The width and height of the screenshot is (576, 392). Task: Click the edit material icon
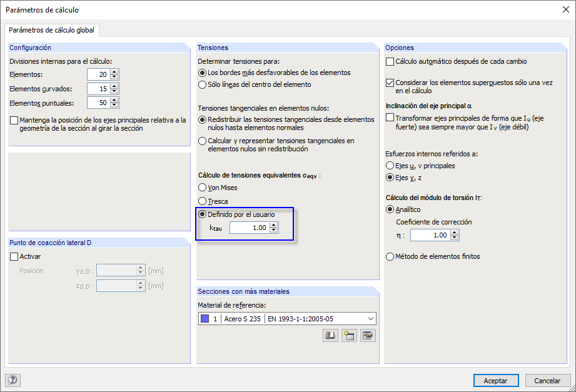(368, 336)
